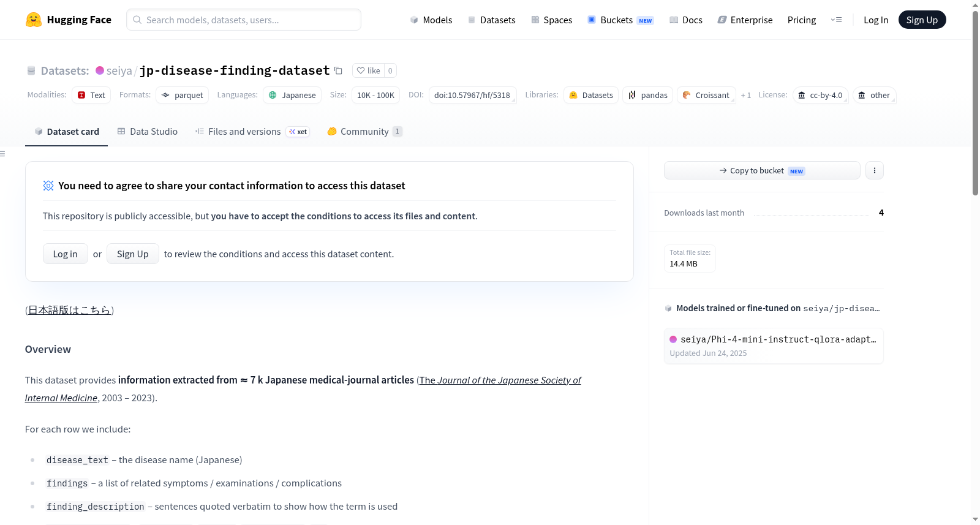980x525 pixels.
Task: Open the Pricing page
Action: [802, 20]
